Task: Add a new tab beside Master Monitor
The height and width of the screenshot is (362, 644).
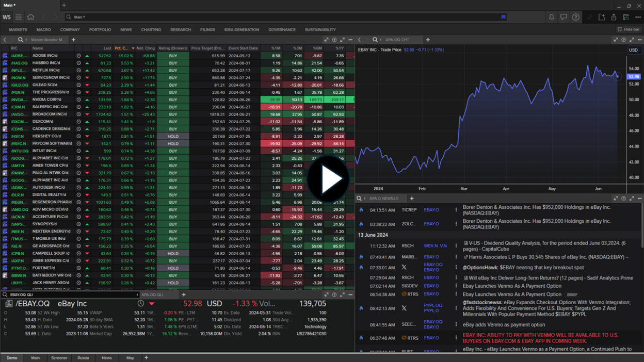Action: pyautogui.click(x=73, y=40)
